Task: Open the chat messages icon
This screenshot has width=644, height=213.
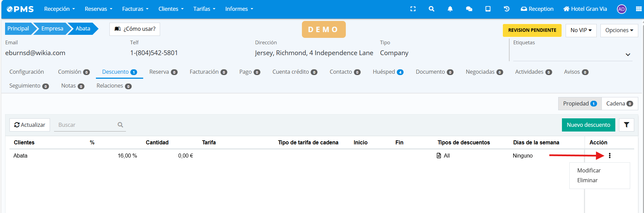Action: coord(469,9)
